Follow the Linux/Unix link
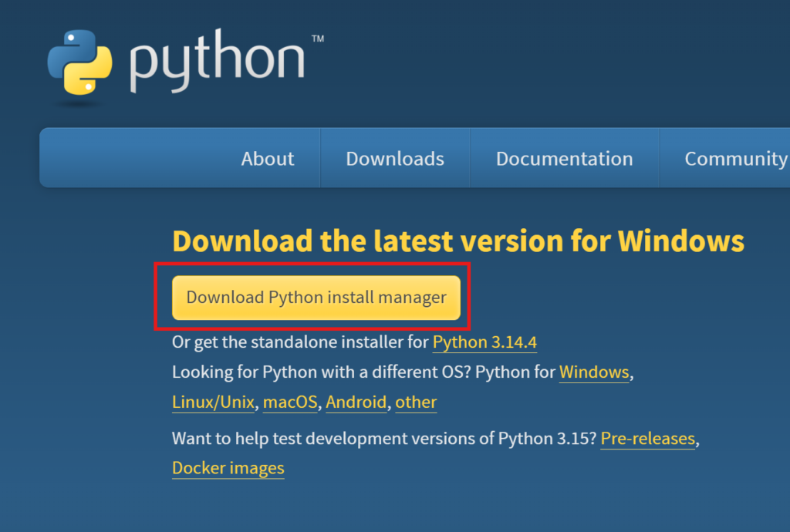Screen dimensions: 790x532 (213, 402)
